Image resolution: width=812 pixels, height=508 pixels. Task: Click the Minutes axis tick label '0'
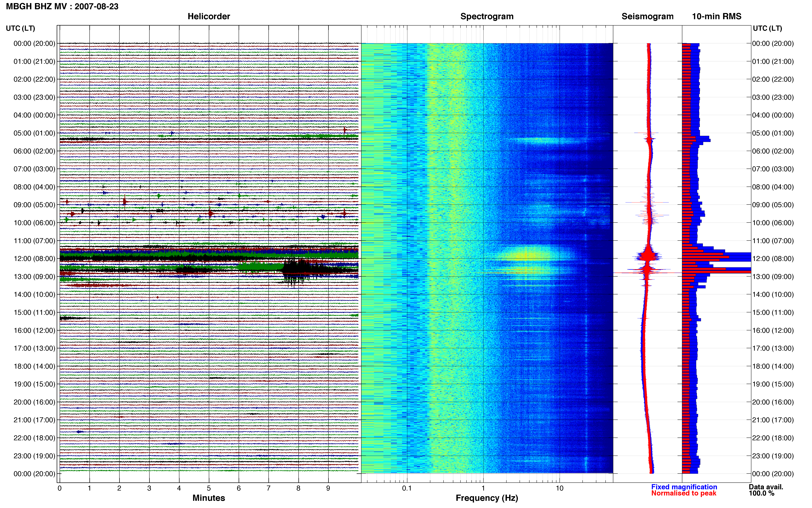pyautogui.click(x=59, y=488)
